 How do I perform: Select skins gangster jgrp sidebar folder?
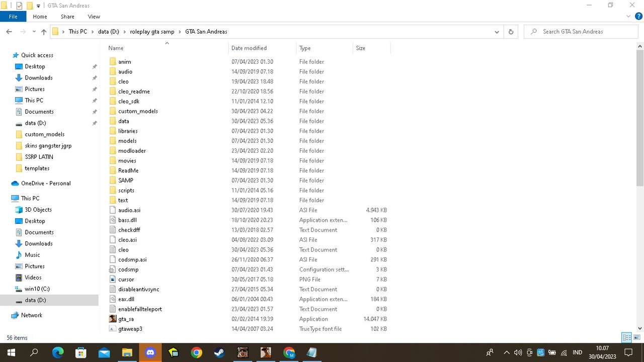click(48, 146)
